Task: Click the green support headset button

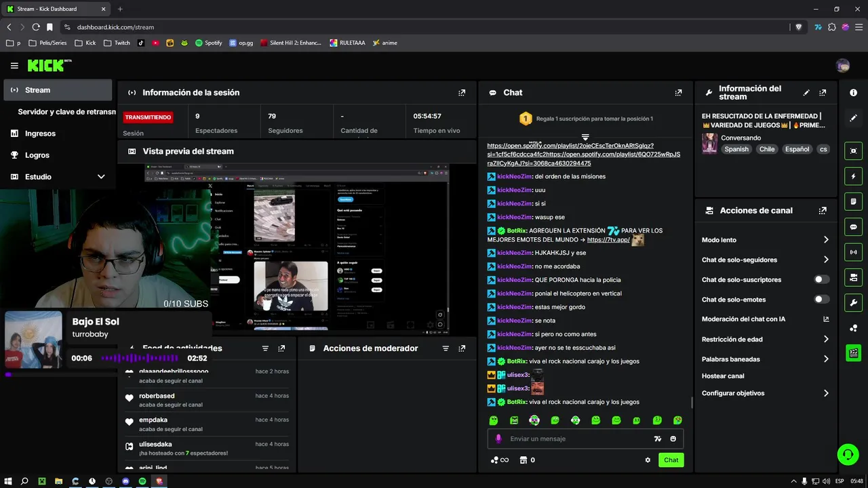Action: point(848,454)
